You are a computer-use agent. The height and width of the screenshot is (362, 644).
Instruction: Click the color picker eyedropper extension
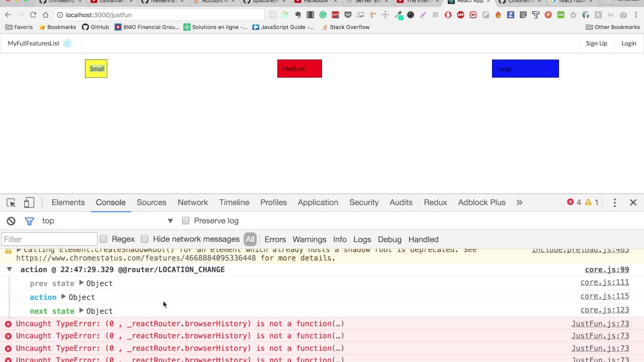coord(398,15)
